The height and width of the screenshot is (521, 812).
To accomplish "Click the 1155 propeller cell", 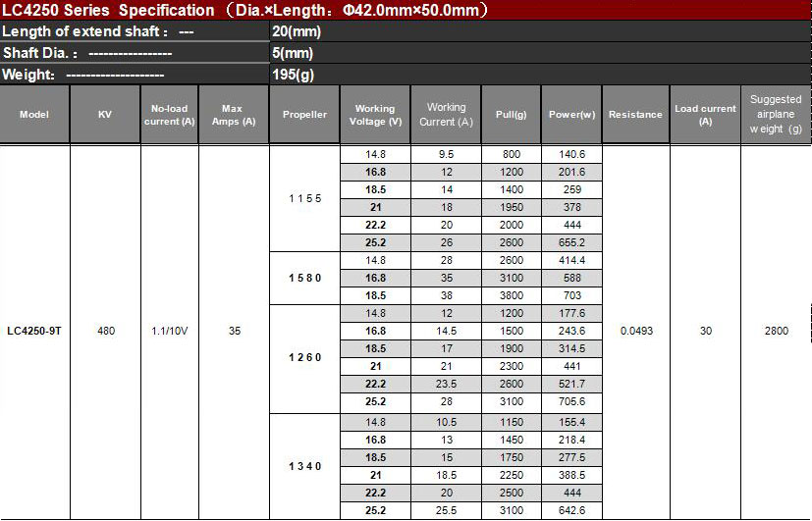I will [305, 198].
